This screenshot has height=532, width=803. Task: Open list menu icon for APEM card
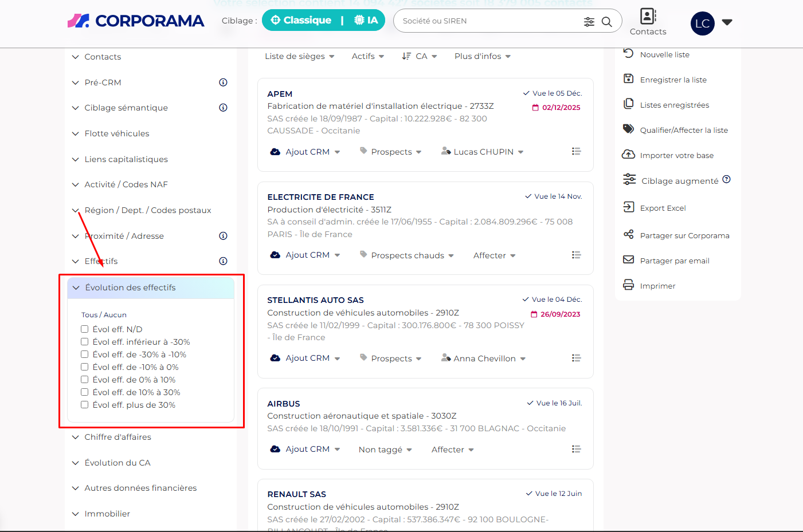pos(576,151)
